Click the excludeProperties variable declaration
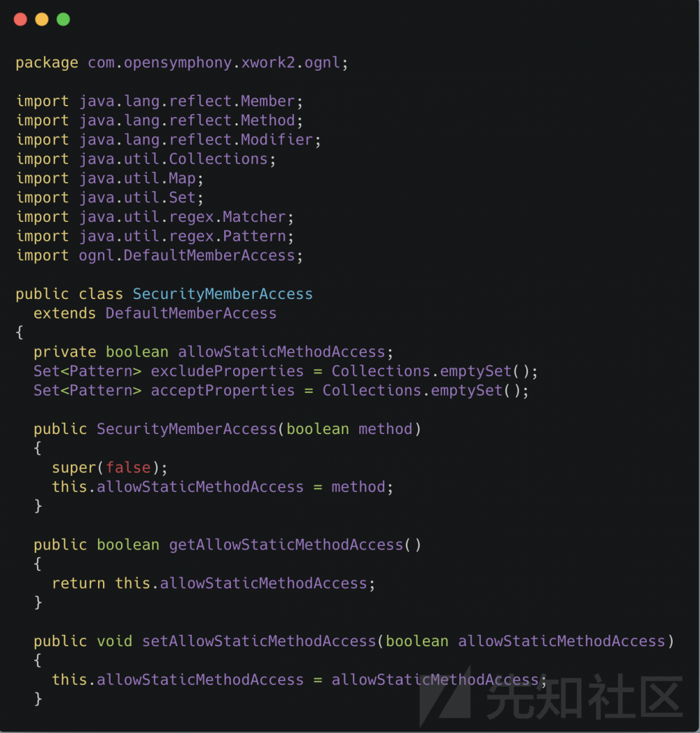This screenshot has height=733, width=700. coord(286,371)
